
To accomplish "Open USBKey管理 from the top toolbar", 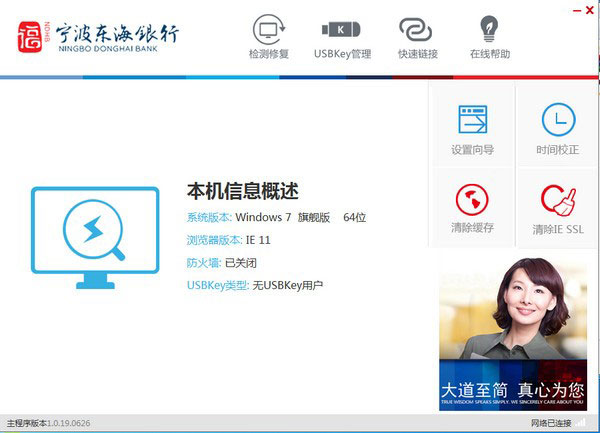I will tap(341, 37).
